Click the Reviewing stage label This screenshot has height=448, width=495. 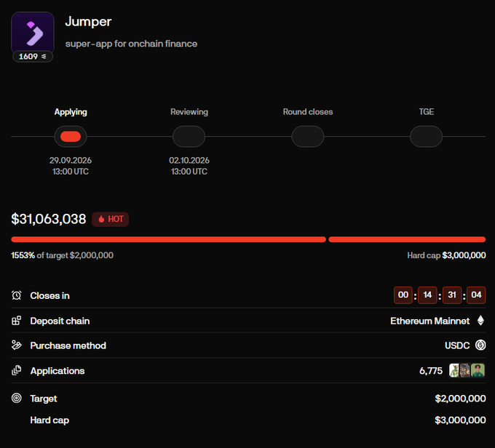189,112
